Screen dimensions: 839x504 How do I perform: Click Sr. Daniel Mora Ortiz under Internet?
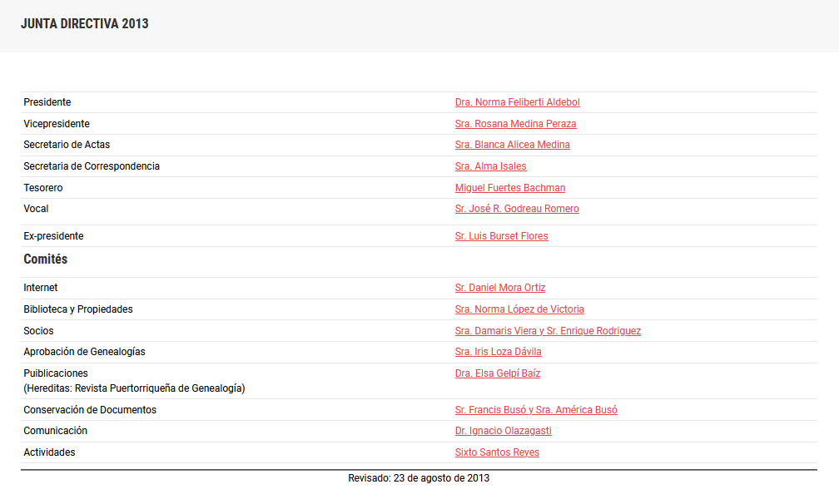coord(499,287)
